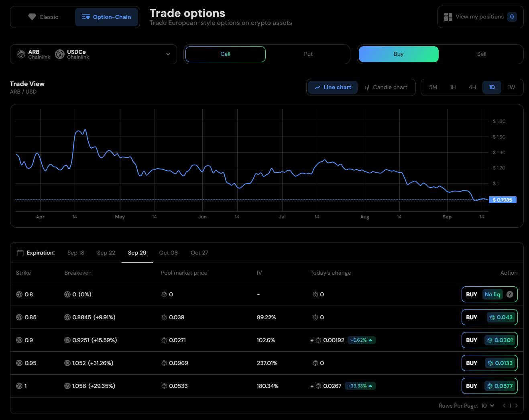This screenshot has width=529, height=420.
Task: Click the +33.33% change badge
Action: coord(360,386)
